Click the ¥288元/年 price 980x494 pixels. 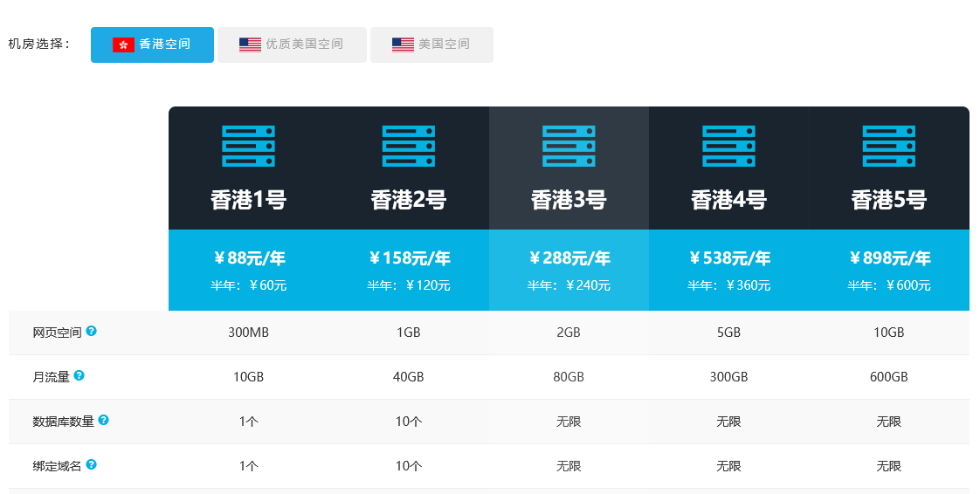(569, 258)
